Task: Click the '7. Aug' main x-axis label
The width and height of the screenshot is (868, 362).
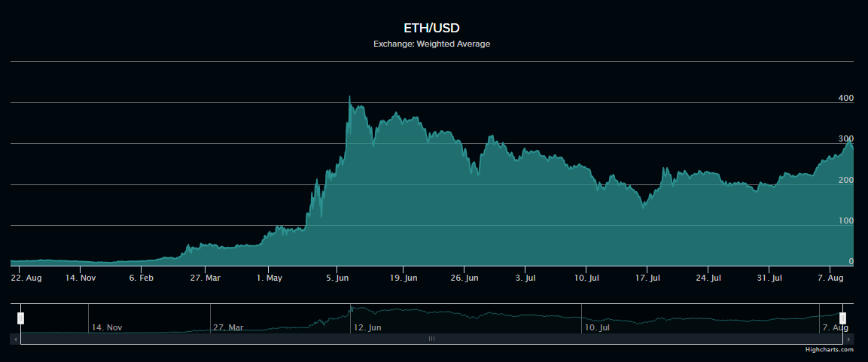Action: [833, 278]
